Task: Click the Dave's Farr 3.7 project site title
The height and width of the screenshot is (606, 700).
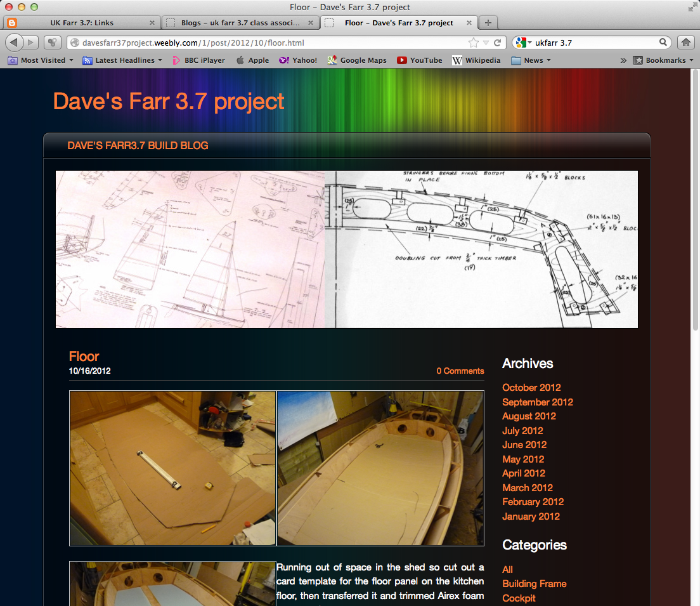Action: click(x=168, y=101)
